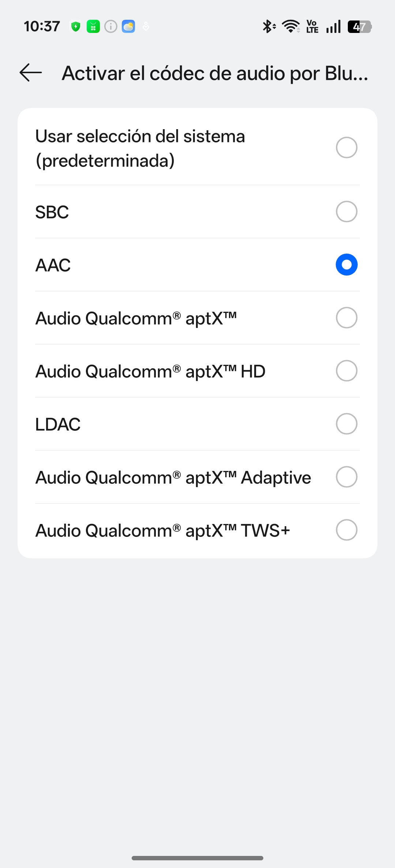Select the SBC radio button

[x=346, y=212]
